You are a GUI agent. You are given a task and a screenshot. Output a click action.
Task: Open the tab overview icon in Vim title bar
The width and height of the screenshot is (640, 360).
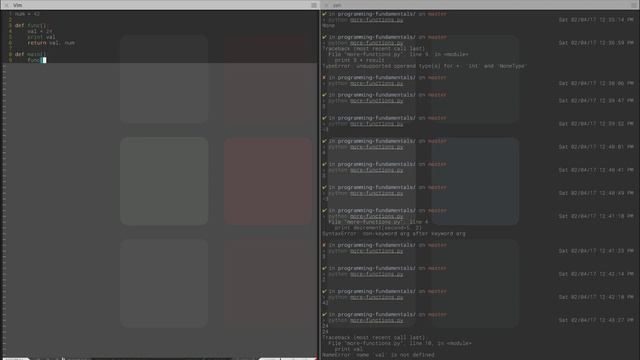tap(314, 5)
